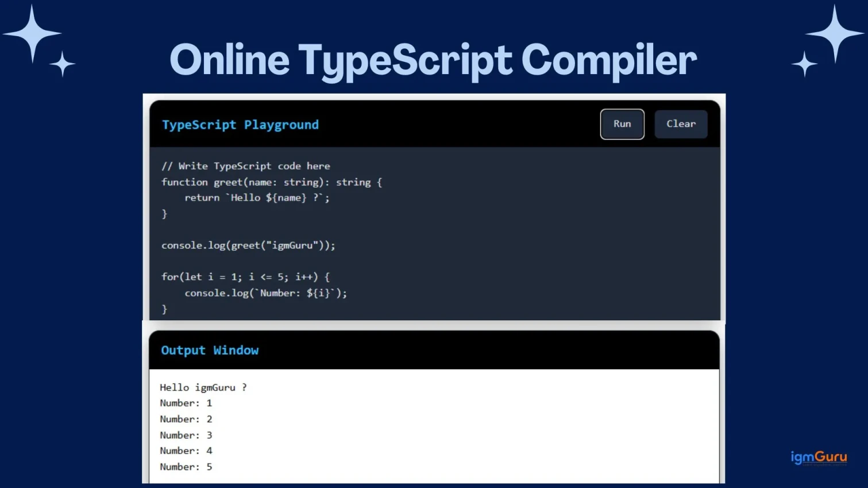Select the 'Number: 3' output line

186,435
